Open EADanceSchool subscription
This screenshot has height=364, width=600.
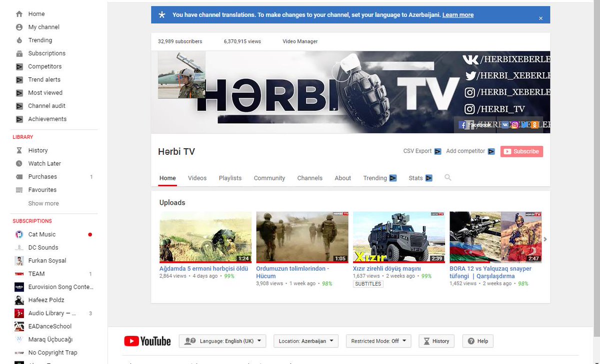[50, 326]
